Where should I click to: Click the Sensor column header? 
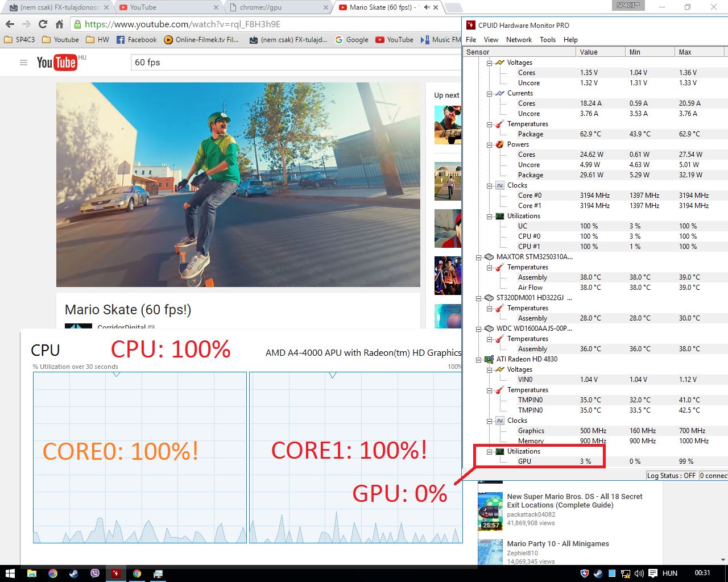(520, 52)
